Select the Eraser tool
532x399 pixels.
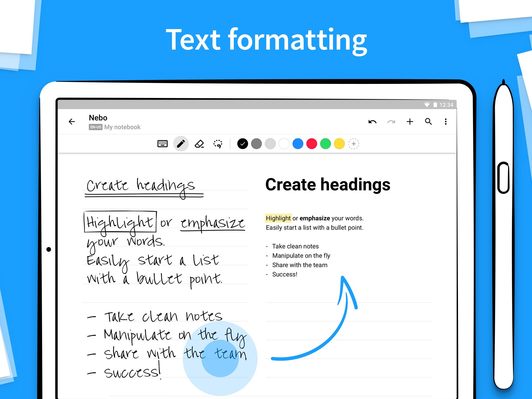[199, 144]
